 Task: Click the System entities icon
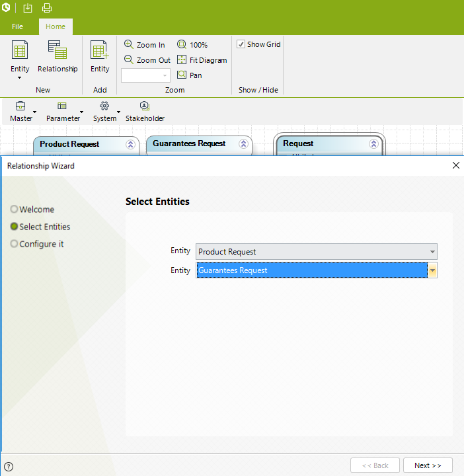[104, 106]
